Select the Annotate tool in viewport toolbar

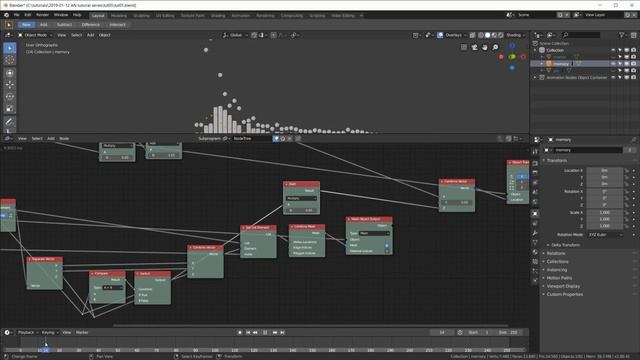pos(10,122)
